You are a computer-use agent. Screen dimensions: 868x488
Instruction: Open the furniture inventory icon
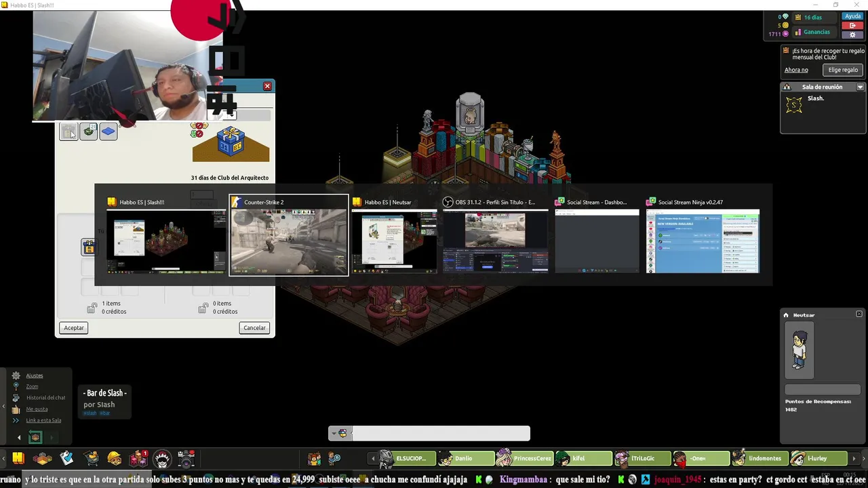[x=138, y=459]
